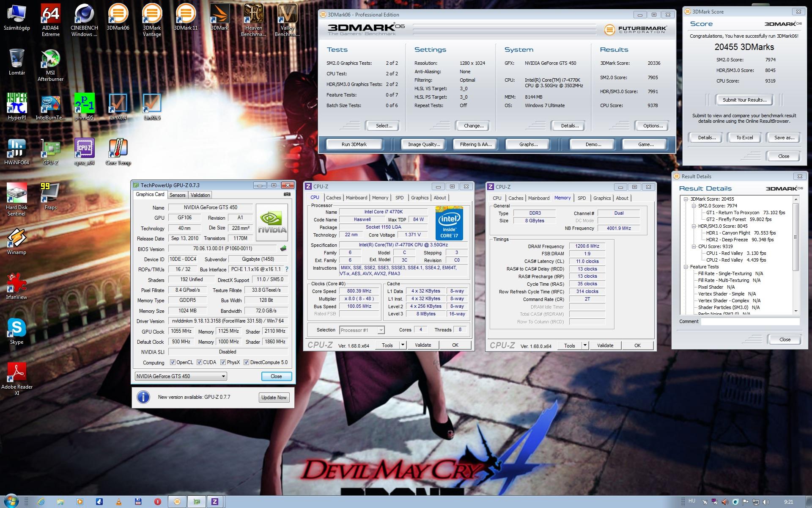812x508 pixels.
Task: Click the GPU-Z screenshot camera icon
Action: coord(287,194)
